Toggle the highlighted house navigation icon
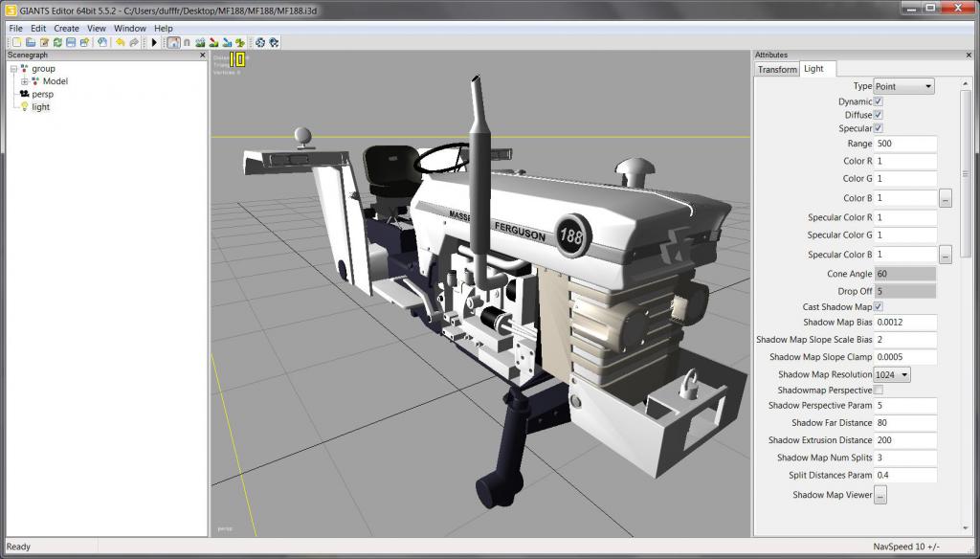Viewport: 980px width, 559px height. click(174, 42)
